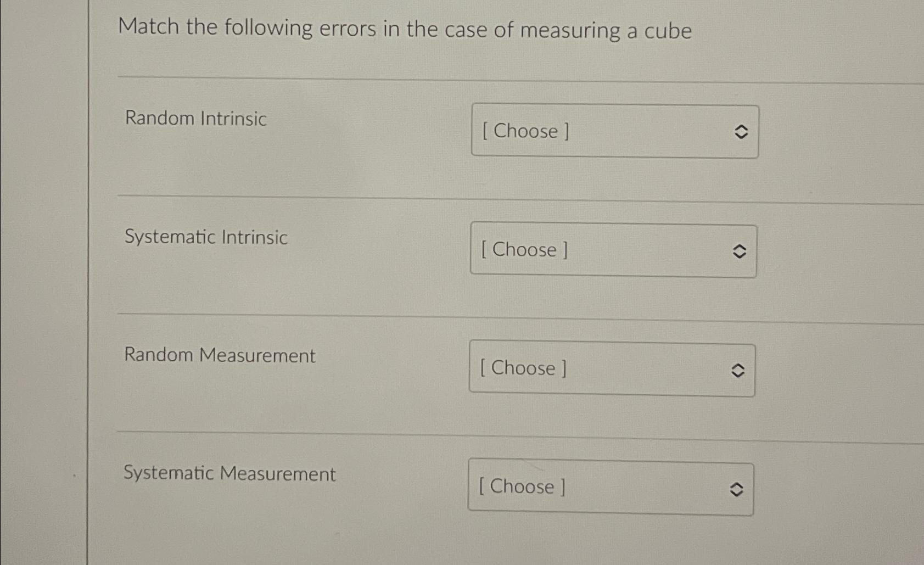
Task: Click the chevron icon beside Random Intrinsic dropdown
Action: [x=740, y=132]
